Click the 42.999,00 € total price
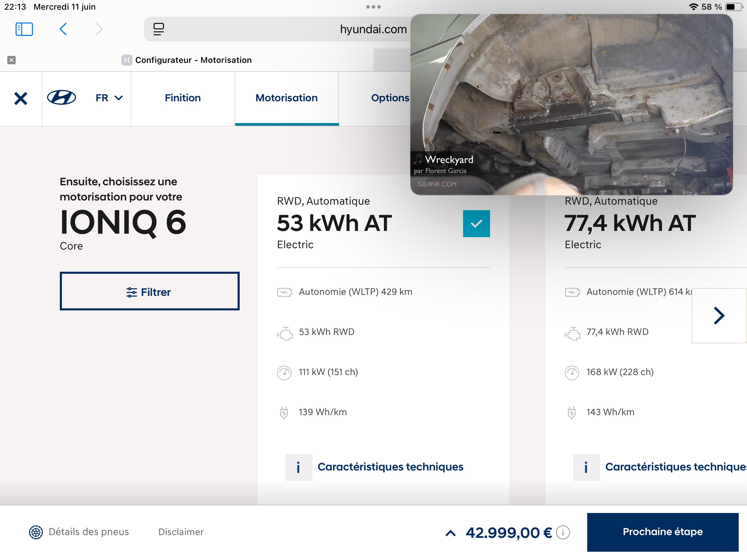The height and width of the screenshot is (560, 747). click(x=509, y=533)
